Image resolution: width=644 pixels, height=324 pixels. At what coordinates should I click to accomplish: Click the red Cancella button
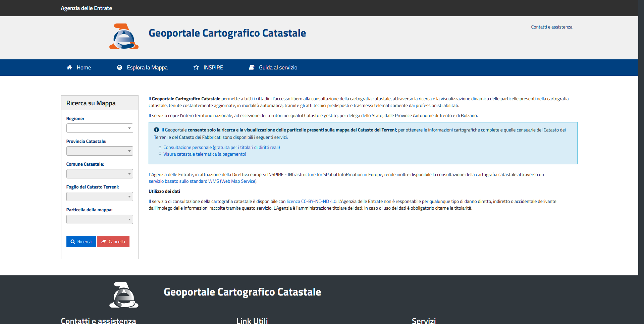point(113,241)
